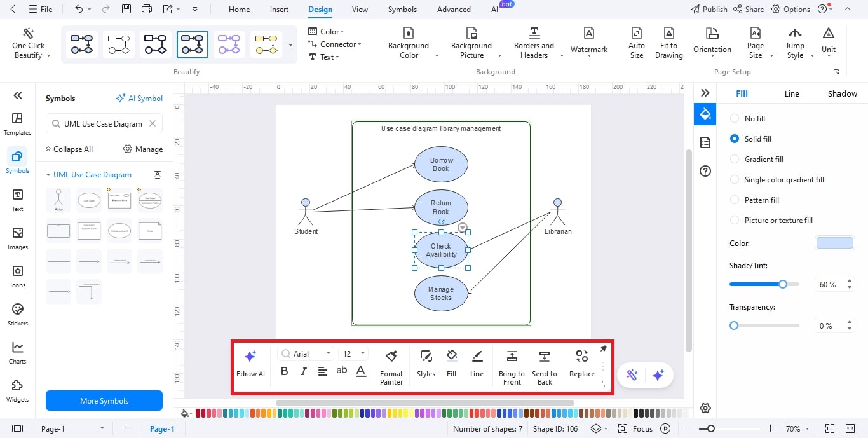Open Background Color tool
The height and width of the screenshot is (438, 868).
point(409,43)
